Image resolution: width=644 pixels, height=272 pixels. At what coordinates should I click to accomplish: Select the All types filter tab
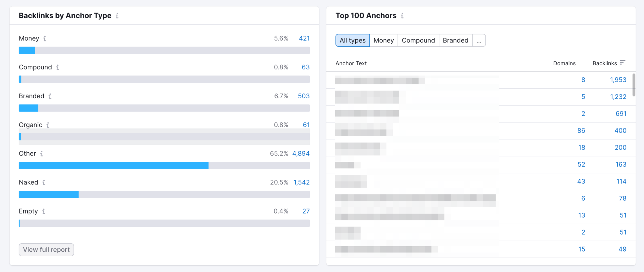point(352,40)
